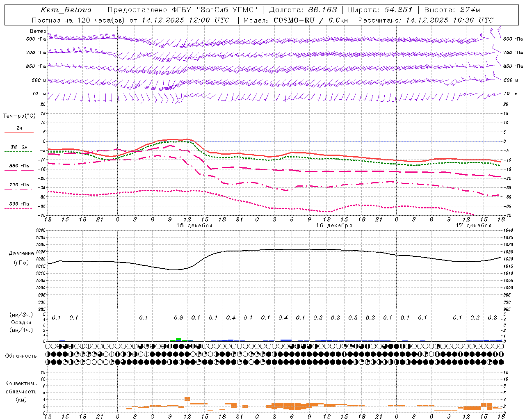
Task: Click the red 2м temperature legend line
Action: (19, 132)
